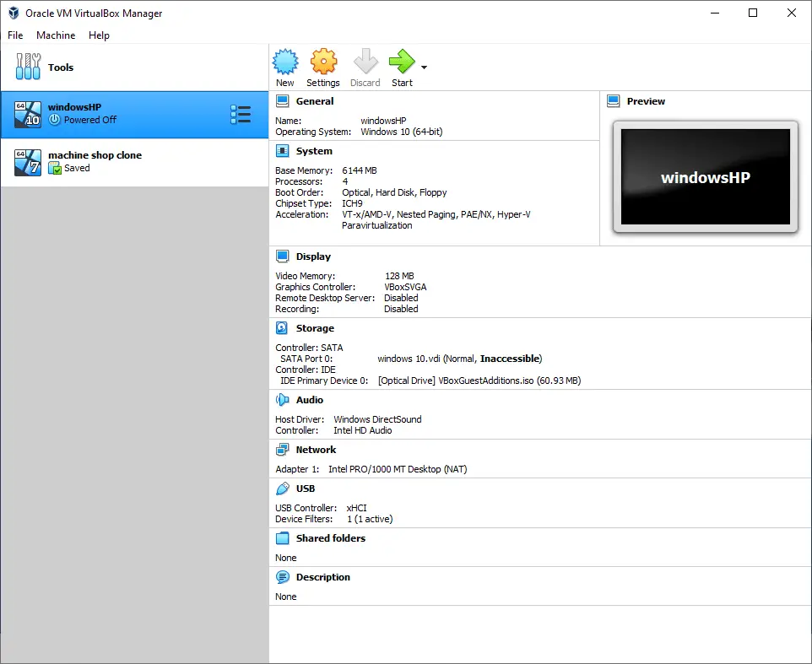
Task: Click the VBoxGuestAdditions.iso optical drive entry
Action: 479,381
